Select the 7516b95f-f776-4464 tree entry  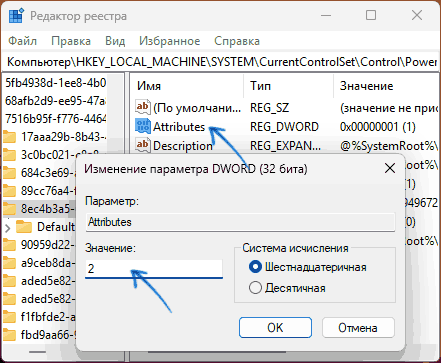[x=56, y=119]
